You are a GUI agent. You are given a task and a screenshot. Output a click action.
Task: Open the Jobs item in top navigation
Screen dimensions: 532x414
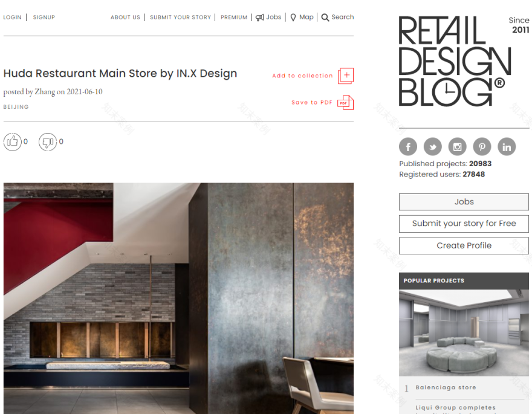268,18
